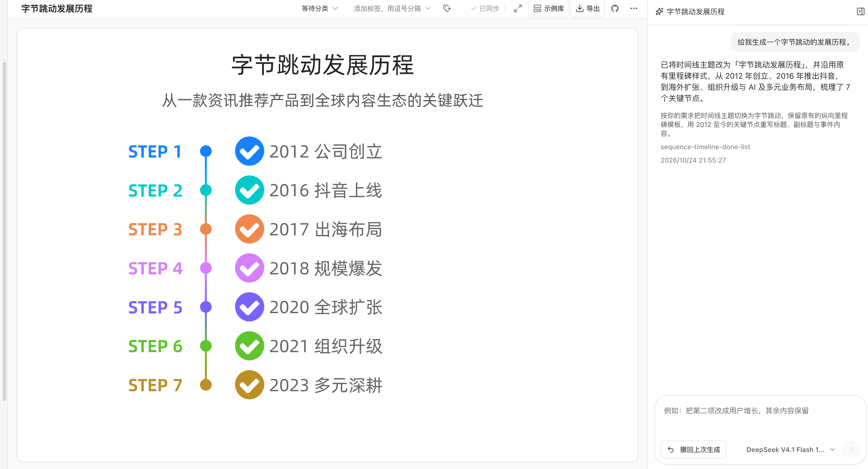
Task: Click the 已同步 sync status
Action: coord(485,8)
